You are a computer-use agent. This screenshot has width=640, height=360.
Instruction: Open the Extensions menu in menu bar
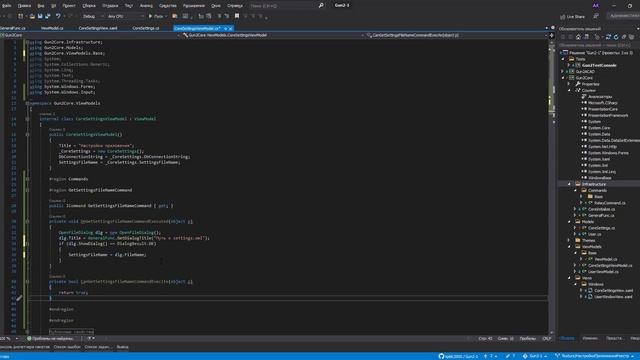(x=193, y=6)
